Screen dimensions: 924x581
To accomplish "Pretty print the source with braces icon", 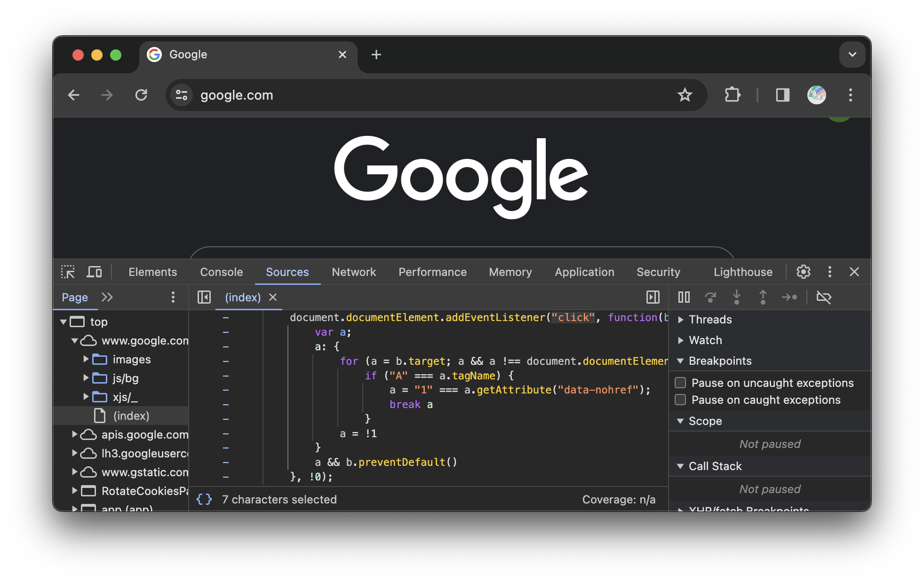I will coord(204,499).
